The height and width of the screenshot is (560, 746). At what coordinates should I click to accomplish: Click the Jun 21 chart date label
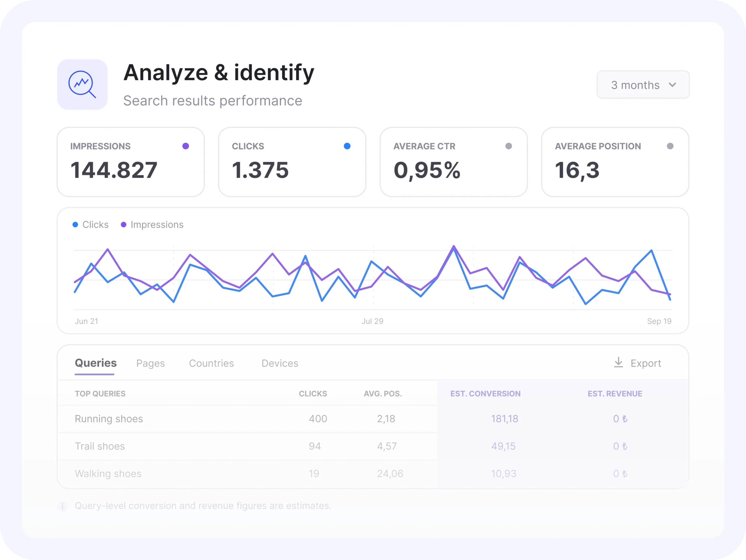click(x=86, y=321)
